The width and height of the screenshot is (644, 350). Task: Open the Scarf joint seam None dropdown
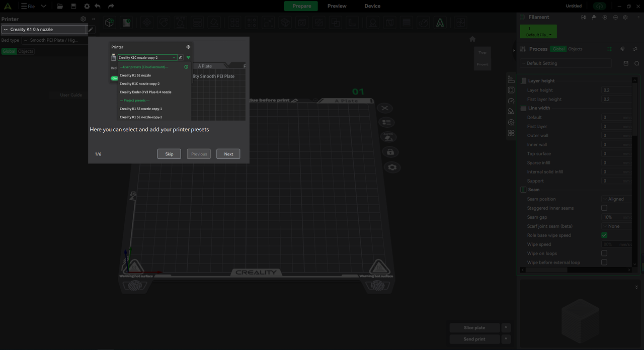coord(616,226)
